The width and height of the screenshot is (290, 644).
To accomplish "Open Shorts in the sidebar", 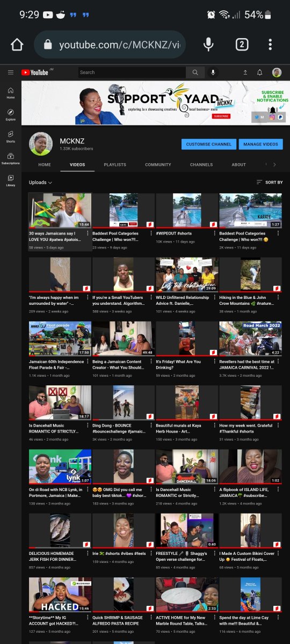I will click(x=11, y=137).
